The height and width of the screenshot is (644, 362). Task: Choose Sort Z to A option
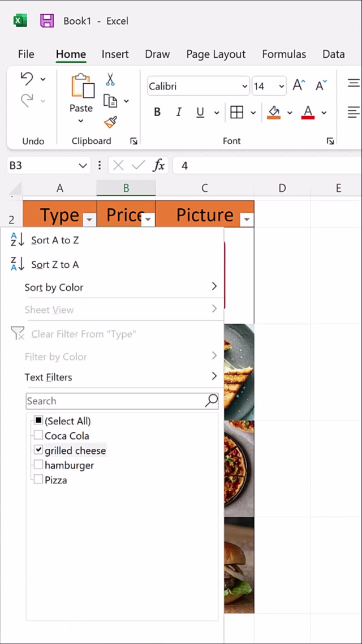(55, 264)
